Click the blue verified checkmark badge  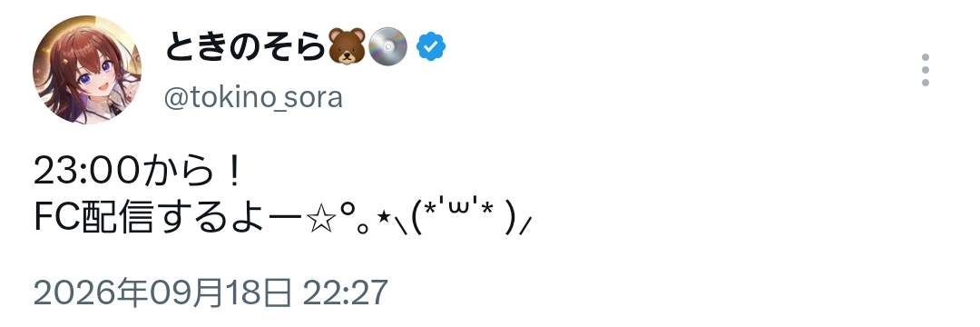click(x=431, y=47)
